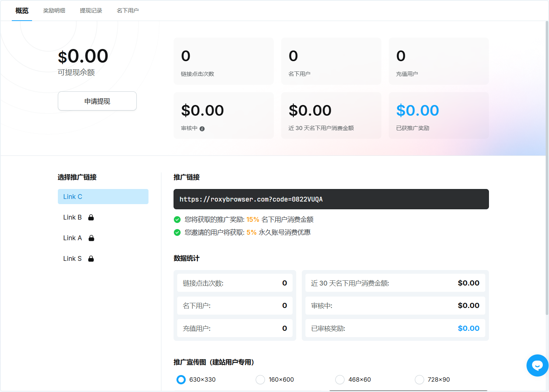Click the 链接点击次数: stats row
The image size is (549, 392).
[235, 283]
